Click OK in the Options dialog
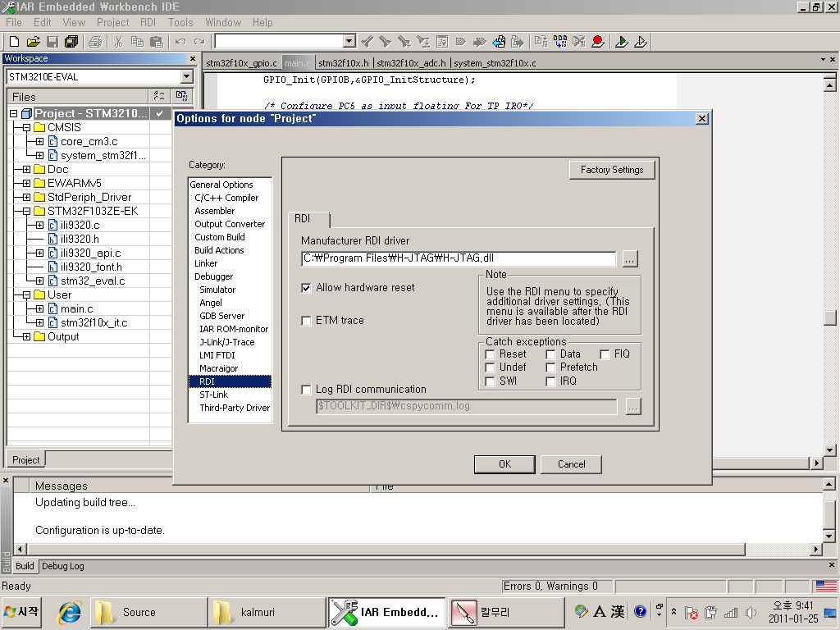The height and width of the screenshot is (630, 840). (504, 464)
